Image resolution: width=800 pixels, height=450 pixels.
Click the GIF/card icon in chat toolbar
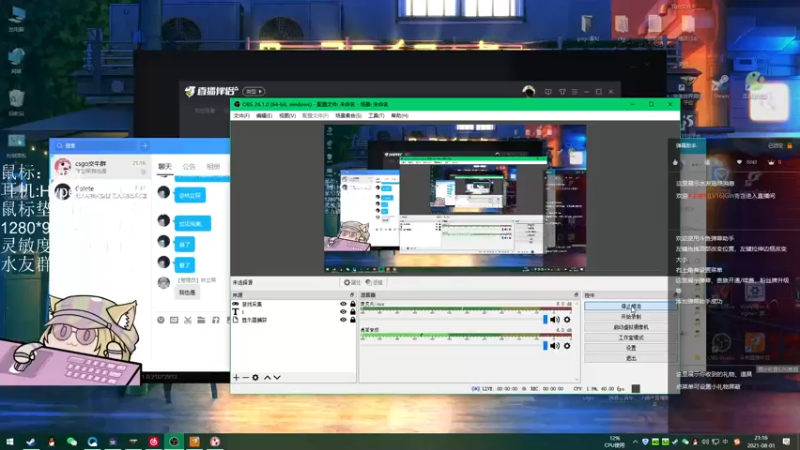tap(174, 320)
